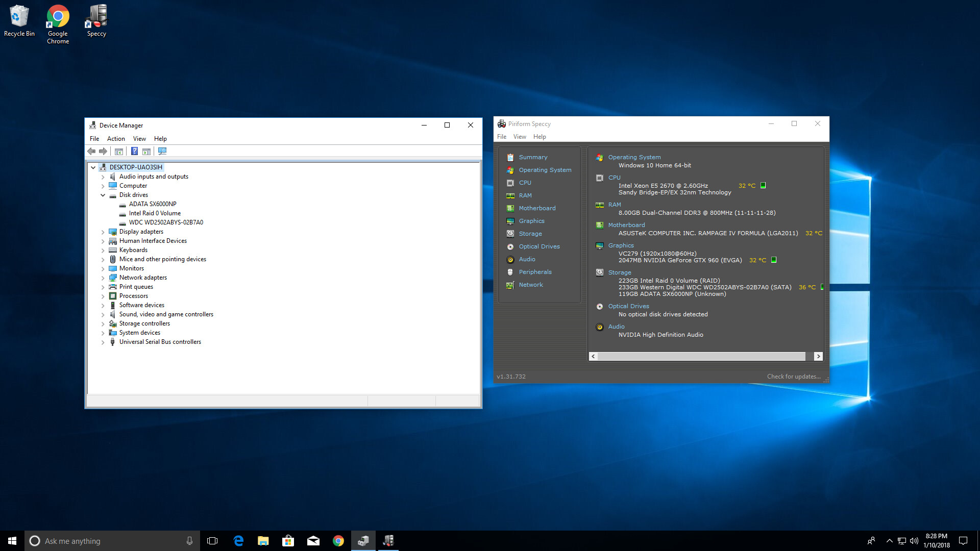Click Scan for hardware changes icon
This screenshot has height=551, width=980.
[x=162, y=151]
